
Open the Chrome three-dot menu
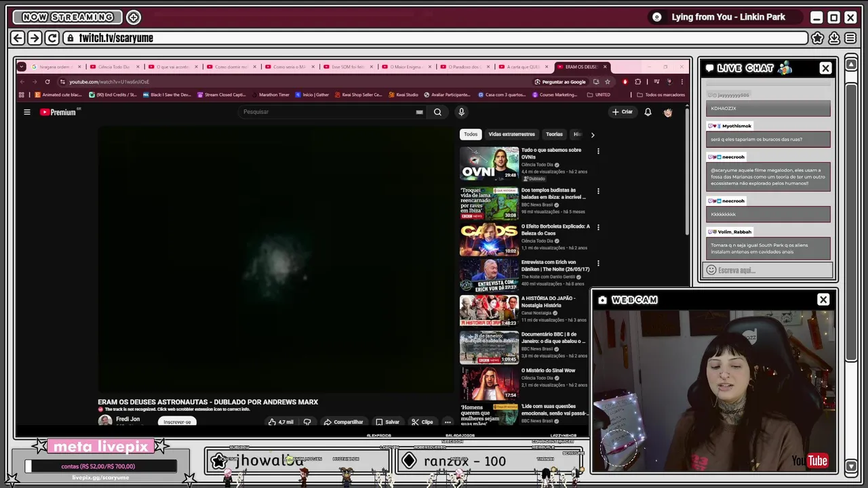point(682,81)
